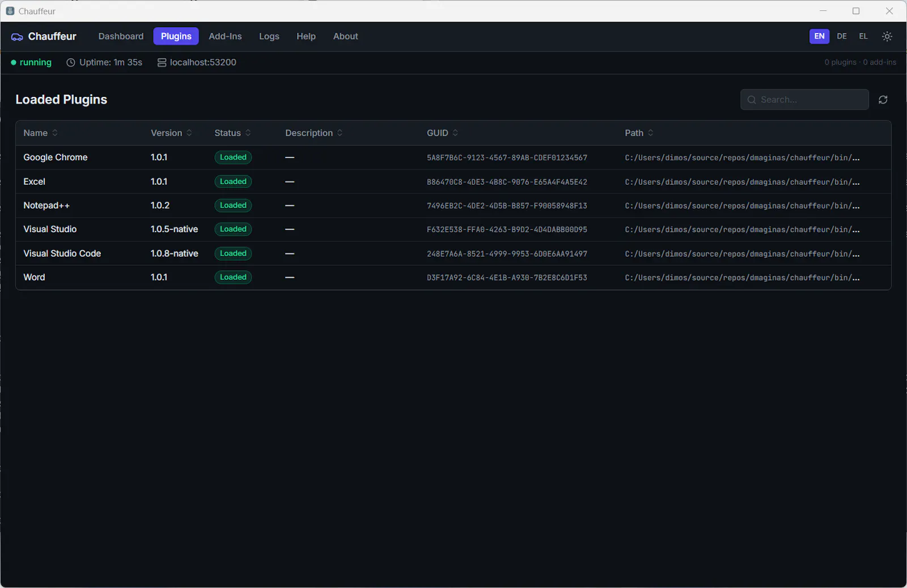Sort the table by Status column
Screen dimensions: 907x588
point(232,133)
